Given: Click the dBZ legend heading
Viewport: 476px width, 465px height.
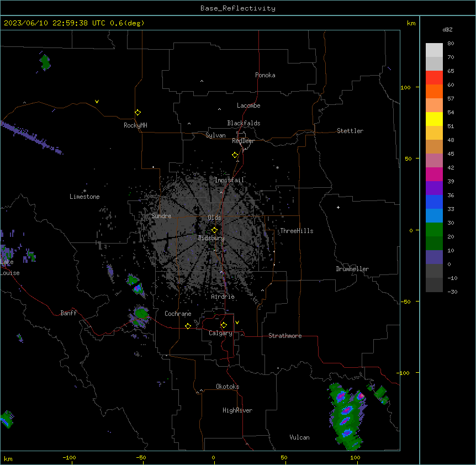Looking at the screenshot, I should [x=447, y=30].
